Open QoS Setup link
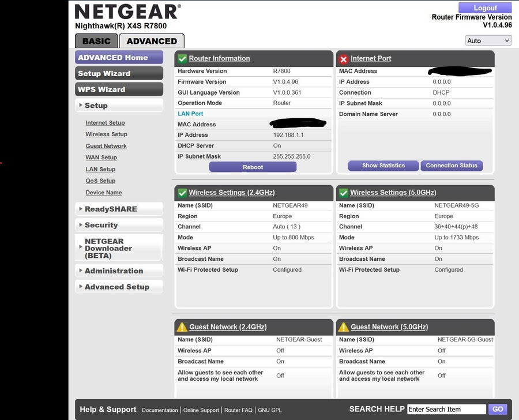This screenshot has width=519, height=420. pos(100,181)
